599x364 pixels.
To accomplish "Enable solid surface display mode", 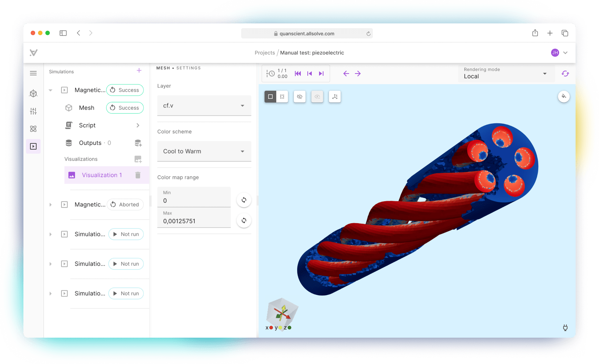I will (x=270, y=97).
